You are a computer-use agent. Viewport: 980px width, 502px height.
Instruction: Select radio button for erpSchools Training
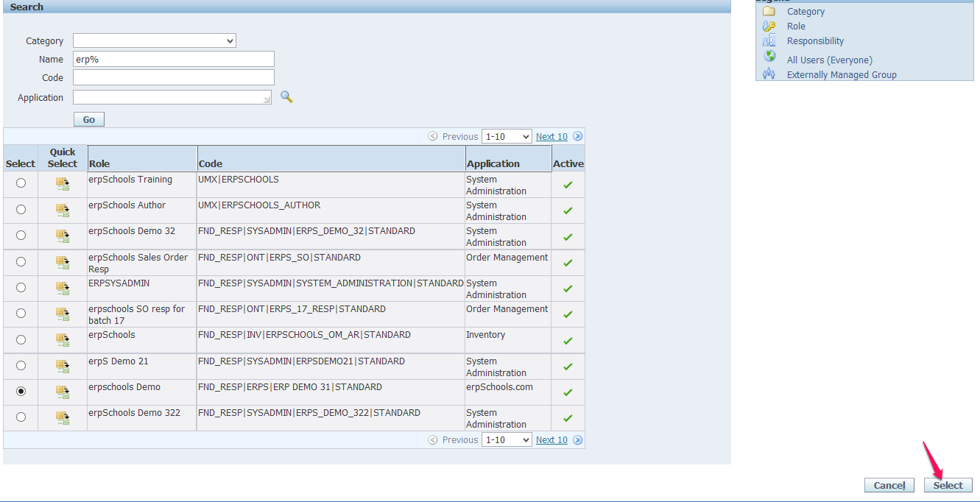click(x=21, y=183)
